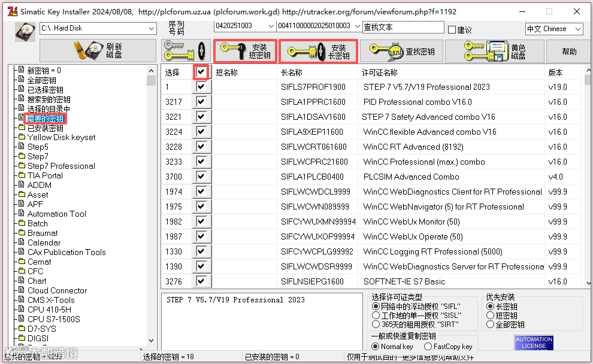Click the 帮助 help button
This screenshot has width=593, height=364.
point(568,51)
